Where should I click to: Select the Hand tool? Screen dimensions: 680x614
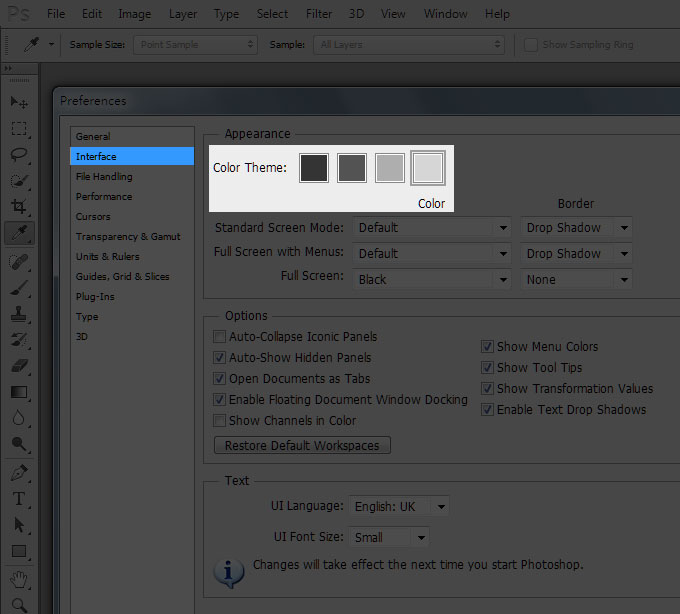(19, 580)
